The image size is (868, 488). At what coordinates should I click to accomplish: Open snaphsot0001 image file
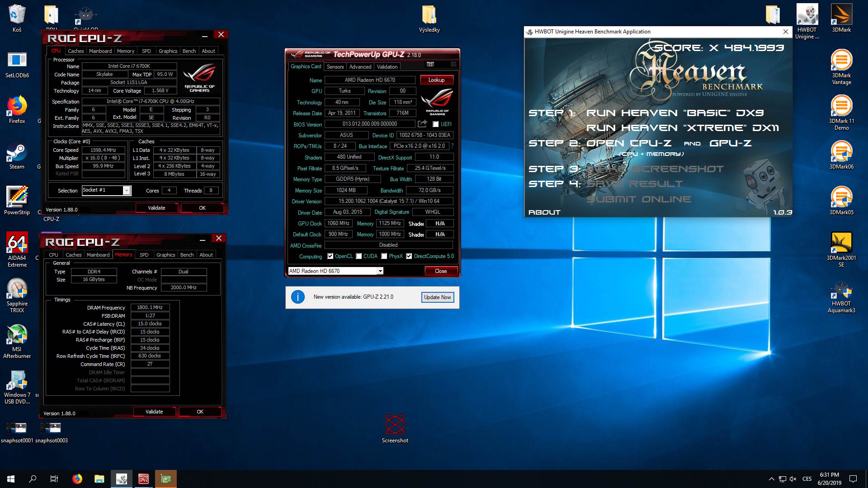pyautogui.click(x=17, y=433)
